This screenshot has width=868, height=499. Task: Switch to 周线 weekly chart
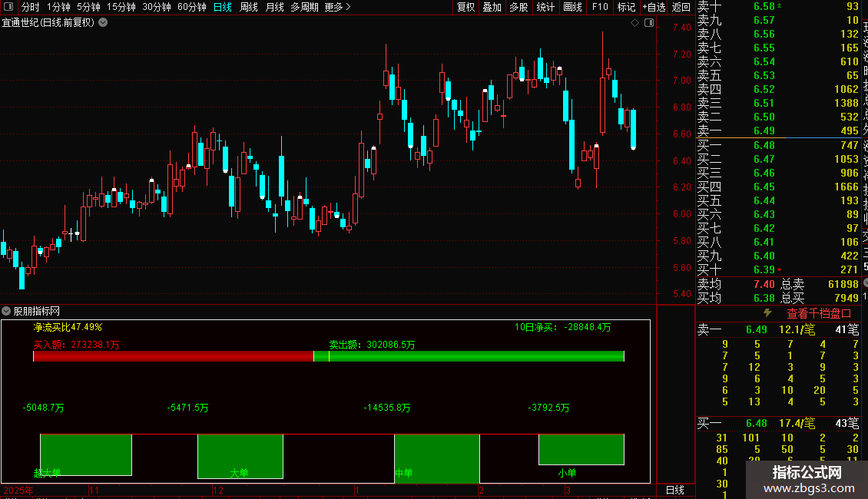coord(249,7)
